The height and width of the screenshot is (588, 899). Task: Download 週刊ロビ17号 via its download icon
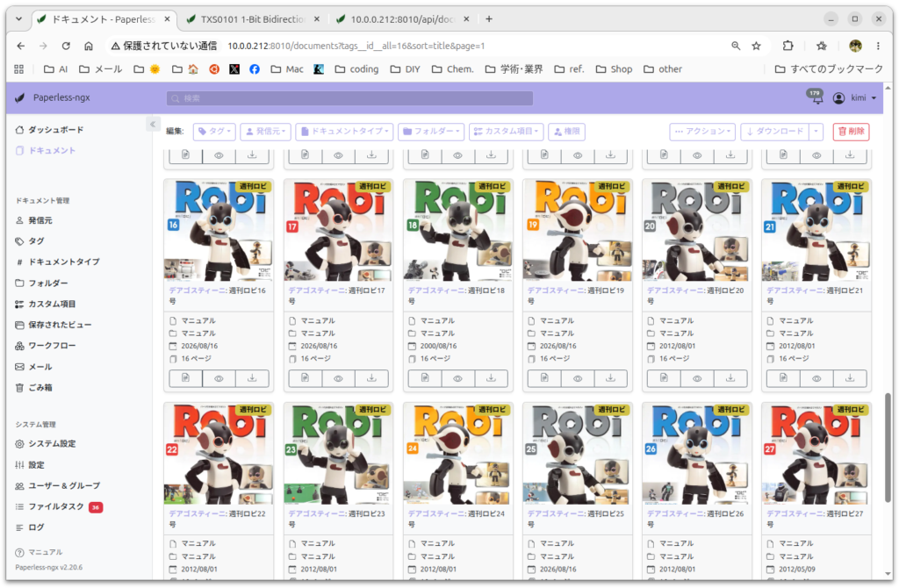(371, 378)
